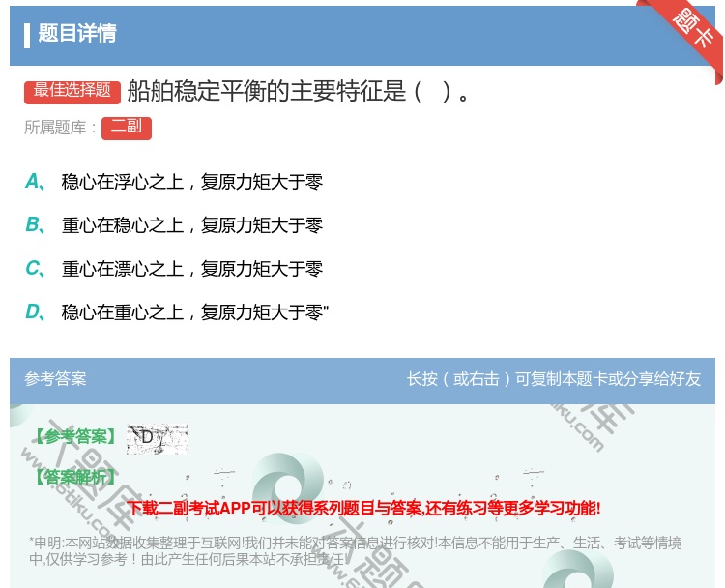Select option B 重心在稳心之上
Screen dimensions: 725x588
click(x=192, y=224)
